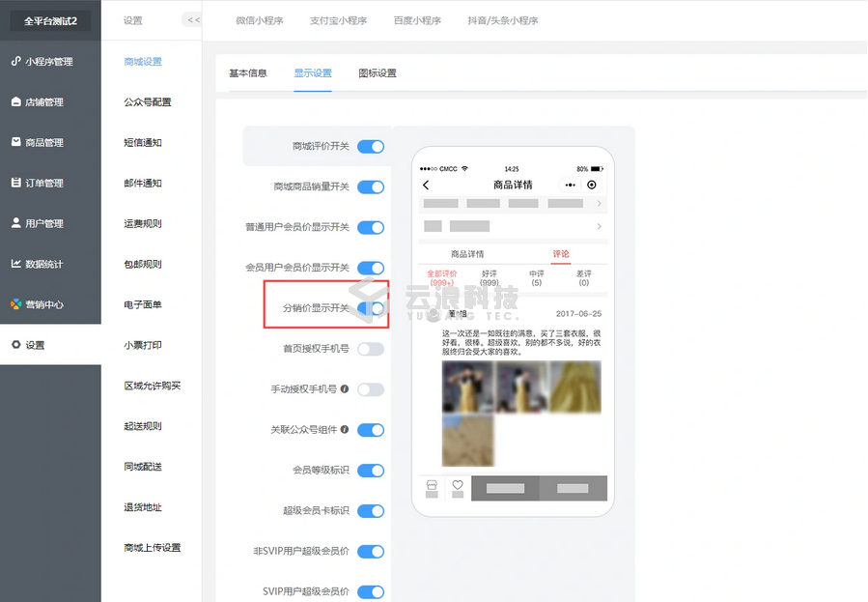Click the 用户管理 person icon
Screen dimensions: 868x602
[x=15, y=223]
